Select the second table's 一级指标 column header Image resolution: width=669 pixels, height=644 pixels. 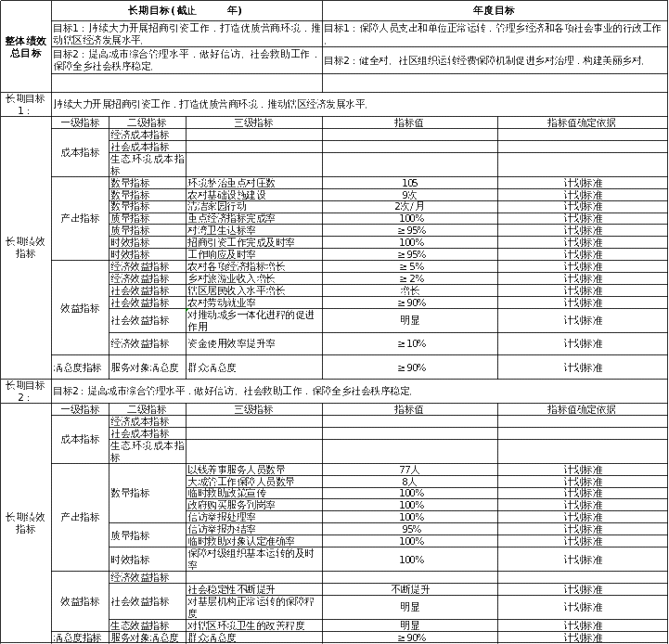click(x=81, y=409)
